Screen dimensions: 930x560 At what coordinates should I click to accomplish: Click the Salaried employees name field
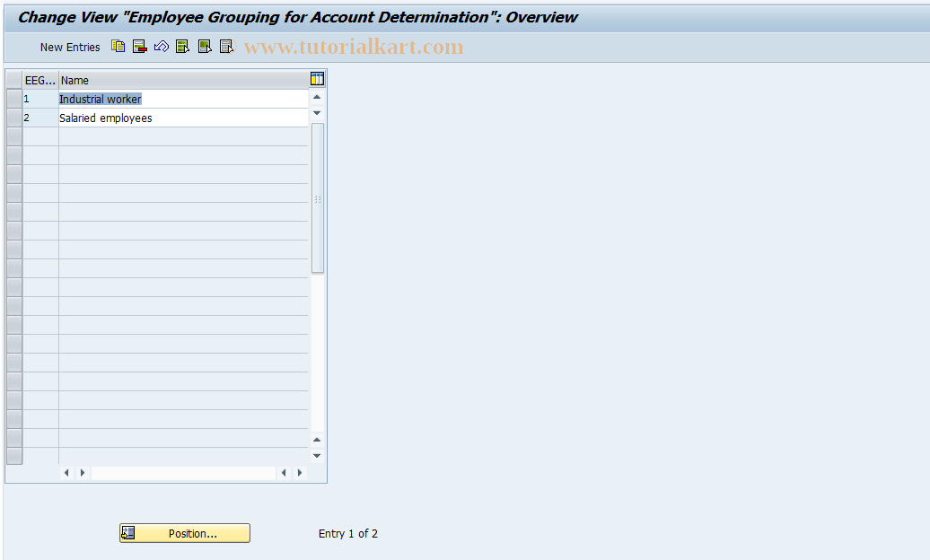click(x=183, y=118)
